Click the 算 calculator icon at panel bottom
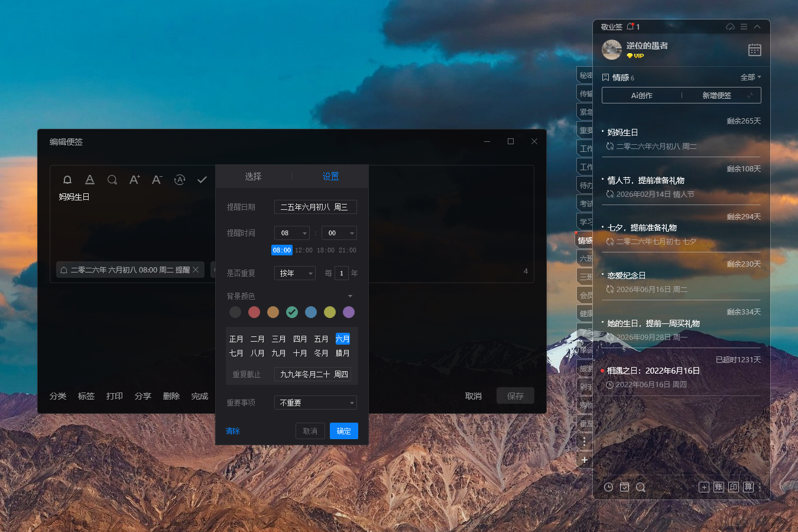 pyautogui.click(x=748, y=487)
